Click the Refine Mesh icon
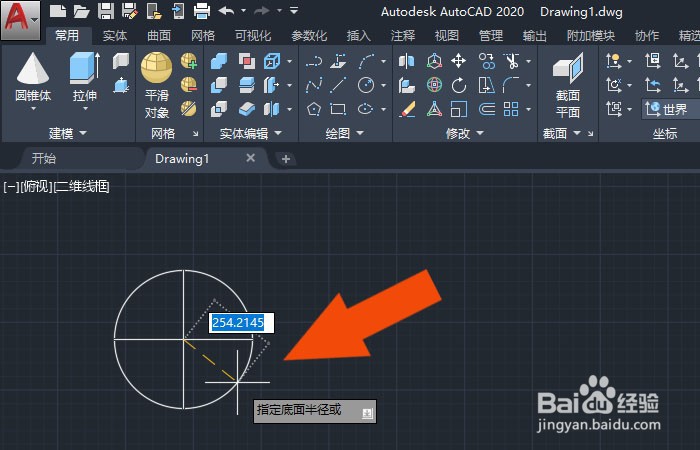700x450 pixels. [x=189, y=108]
